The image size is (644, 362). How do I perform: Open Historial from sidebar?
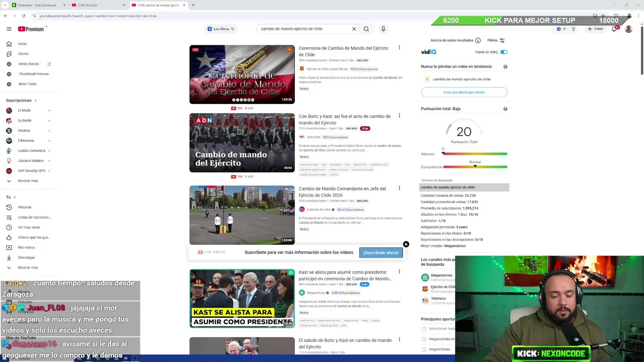pos(25,207)
